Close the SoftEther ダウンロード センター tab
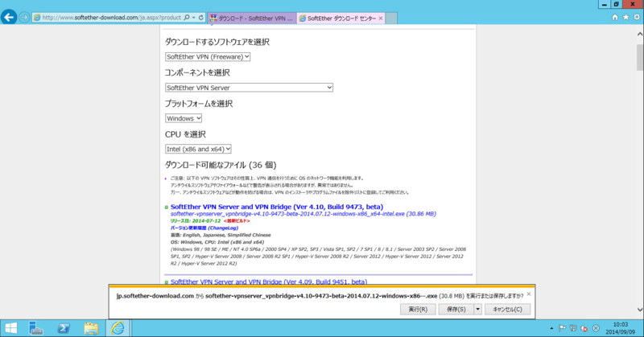The height and width of the screenshot is (337, 644). point(380,18)
